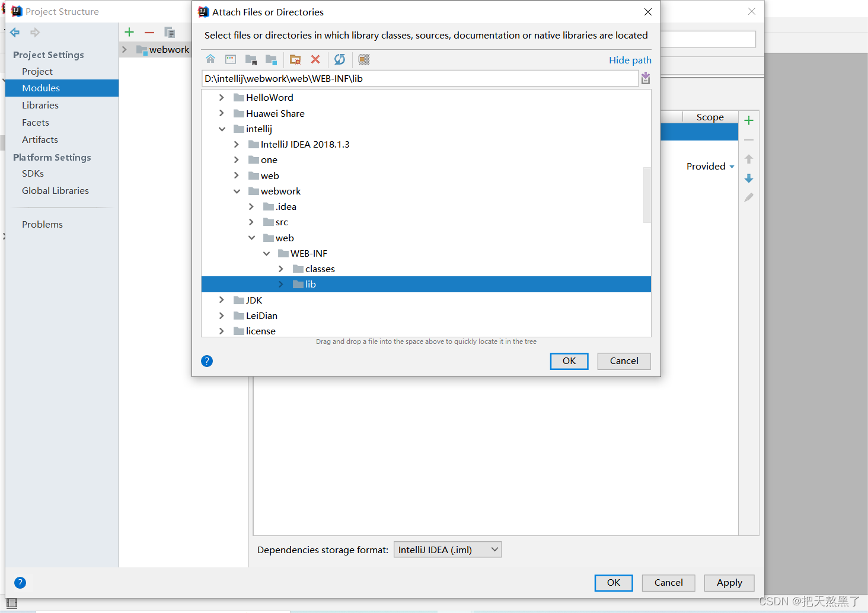Expand the .idea folder

pos(251,206)
